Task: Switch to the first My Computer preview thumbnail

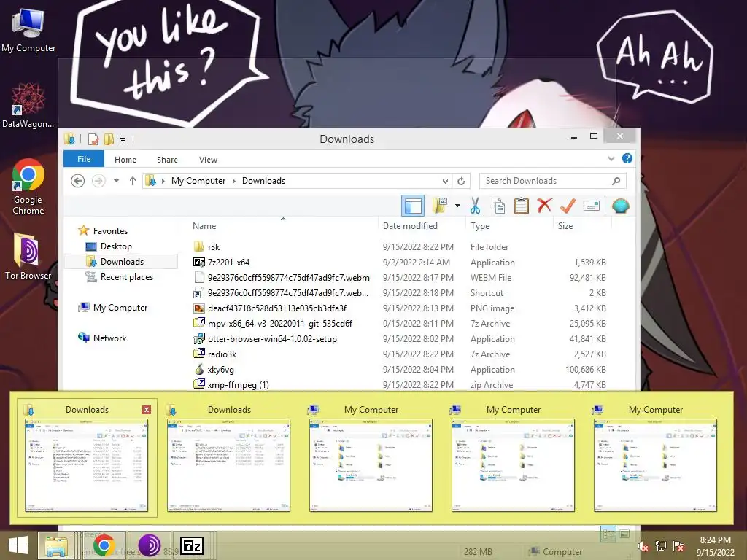Action: [x=371, y=464]
